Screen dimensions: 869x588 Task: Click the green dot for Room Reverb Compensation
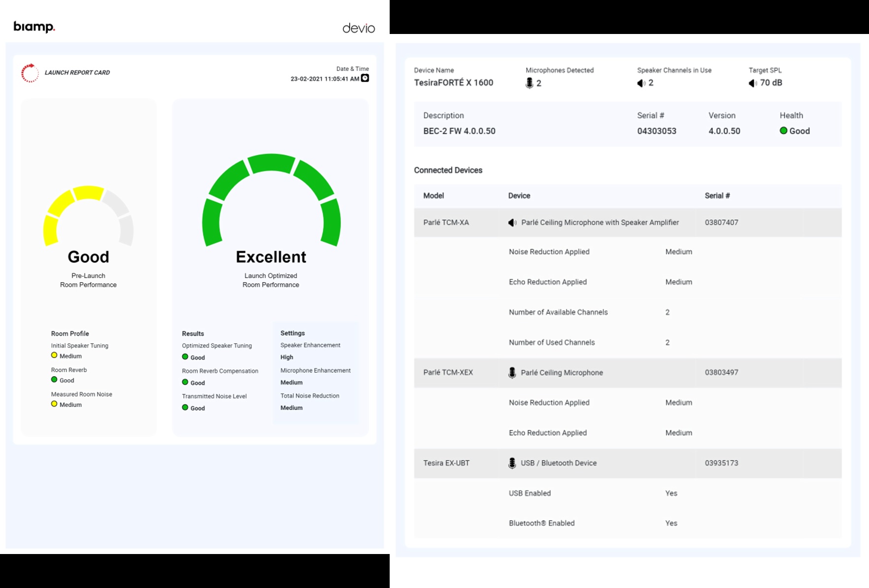pos(185,382)
